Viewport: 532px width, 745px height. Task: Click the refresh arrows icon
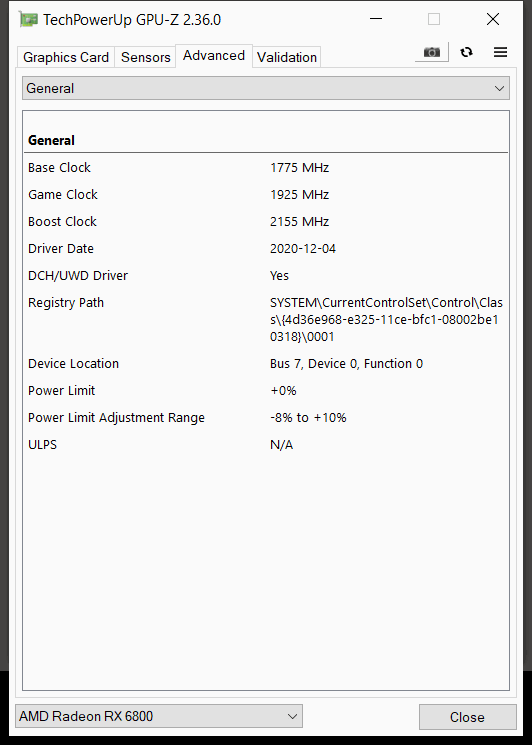[x=466, y=52]
